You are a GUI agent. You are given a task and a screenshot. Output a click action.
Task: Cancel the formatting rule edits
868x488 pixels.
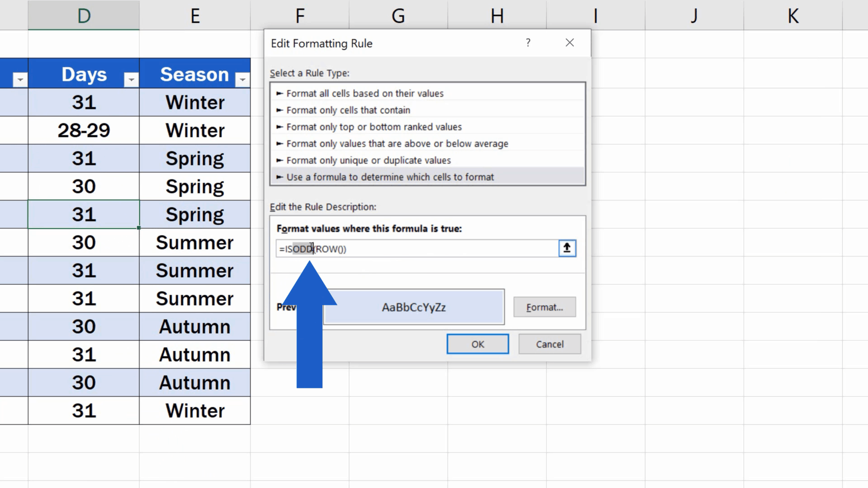point(549,344)
